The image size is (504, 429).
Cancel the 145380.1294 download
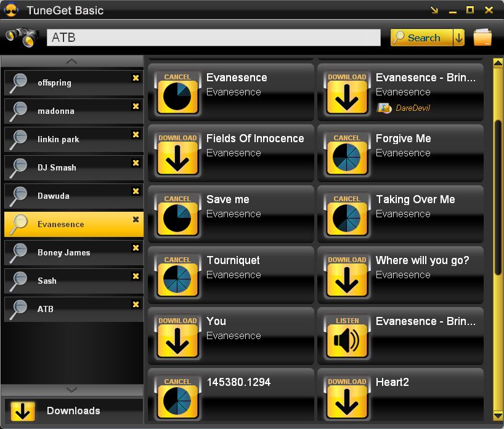[177, 398]
